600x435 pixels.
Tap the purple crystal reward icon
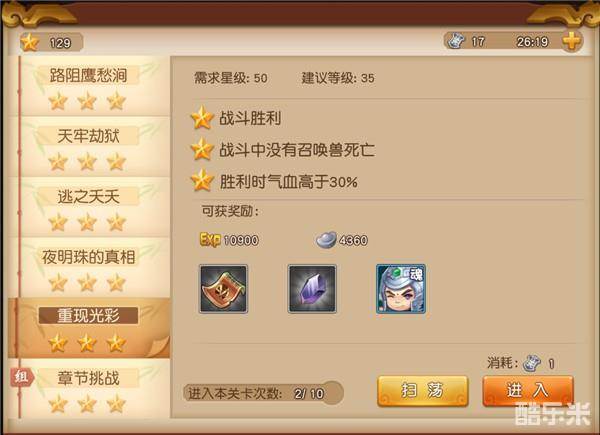click(312, 289)
